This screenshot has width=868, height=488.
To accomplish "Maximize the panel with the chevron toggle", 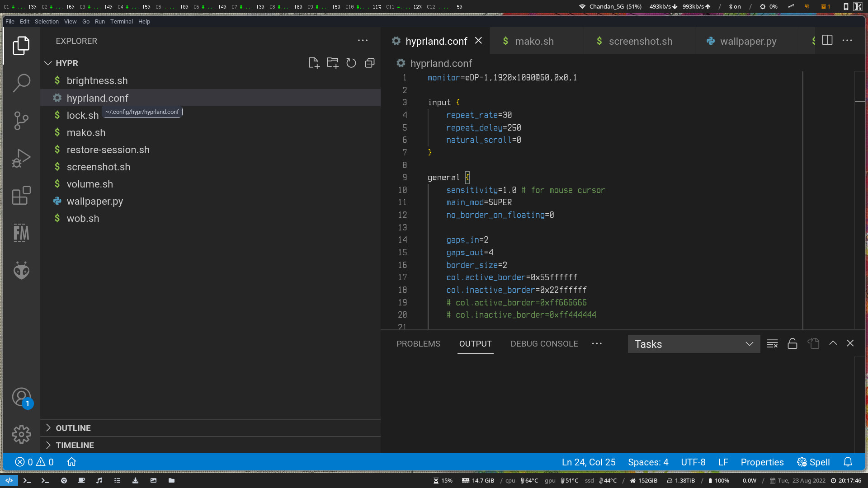I will 833,343.
